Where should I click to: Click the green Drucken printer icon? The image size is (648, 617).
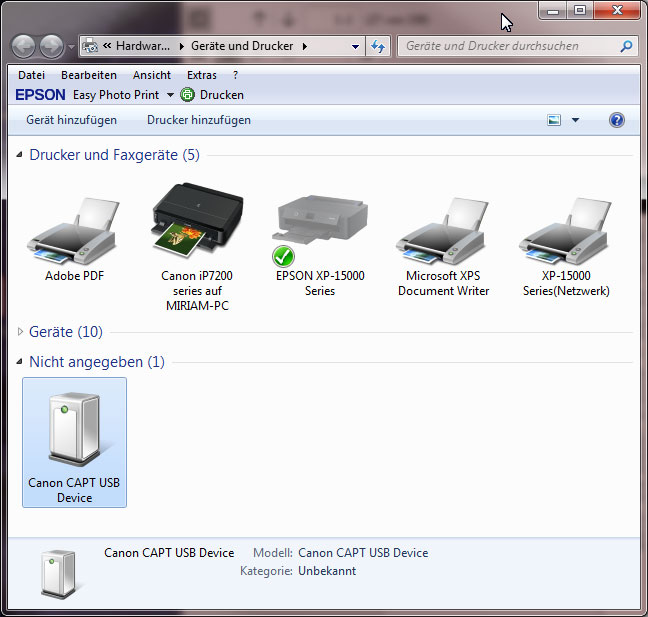click(x=187, y=95)
